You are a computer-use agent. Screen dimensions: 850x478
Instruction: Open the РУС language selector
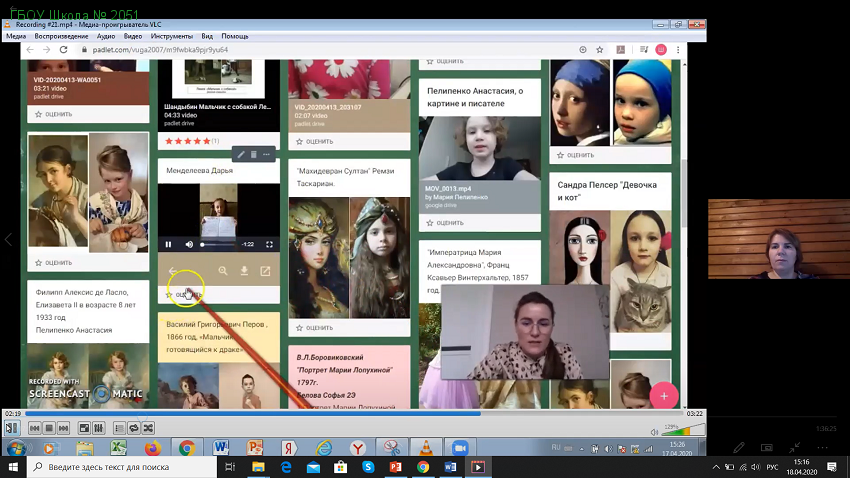[772, 467]
